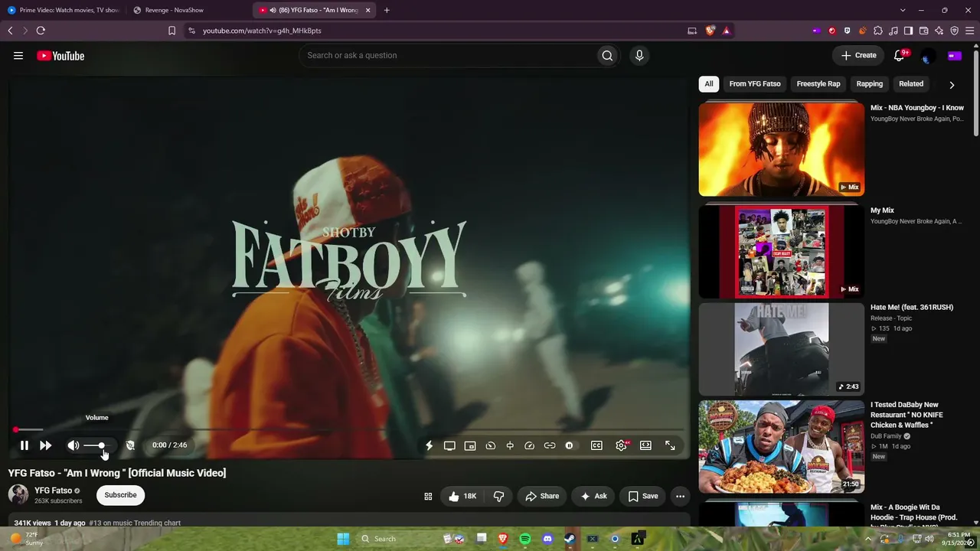Open the Brave Rewards triangle icon
The height and width of the screenshot is (551, 980).
tap(727, 31)
